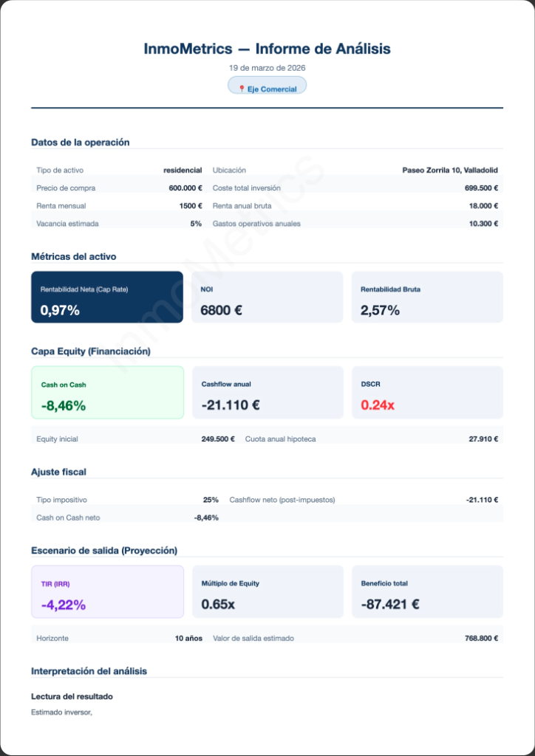Click estimated exit value 768.800 €

(482, 639)
